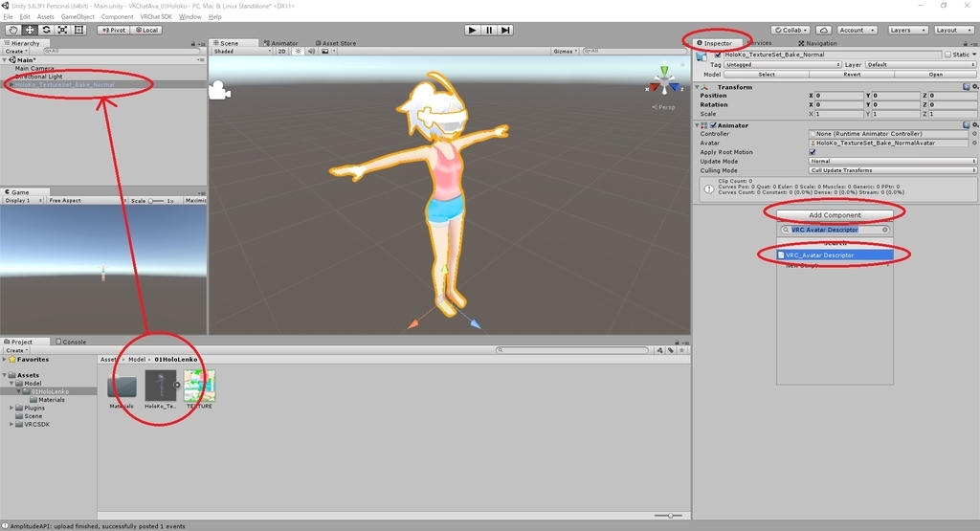Open the Window menu
The image size is (980, 531).
click(x=190, y=17)
